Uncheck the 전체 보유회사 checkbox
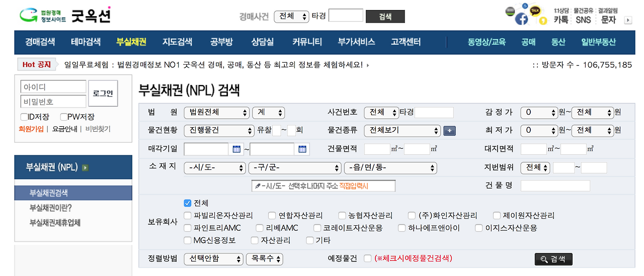This screenshot has height=276, width=644. pyautogui.click(x=188, y=203)
